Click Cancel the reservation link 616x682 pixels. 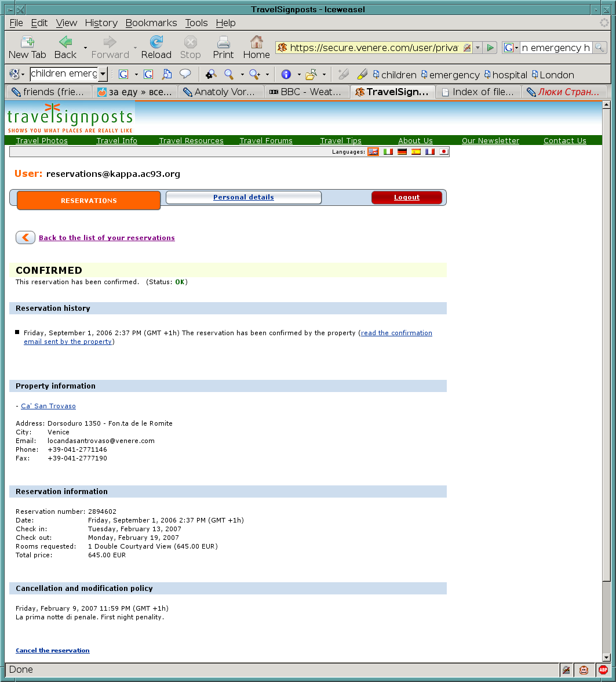pos(53,650)
